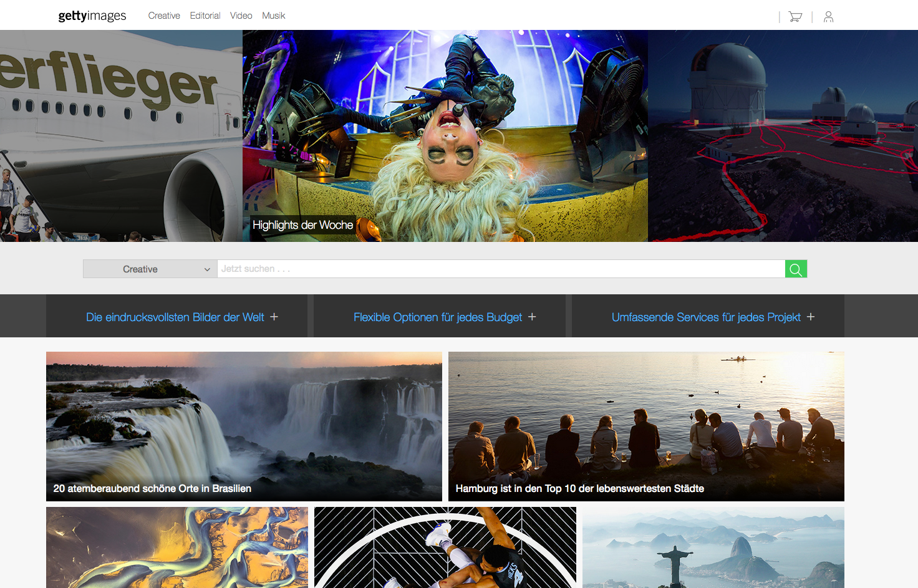The height and width of the screenshot is (588, 918).
Task: Click the Highlights der Woche caption
Action: pos(303,225)
